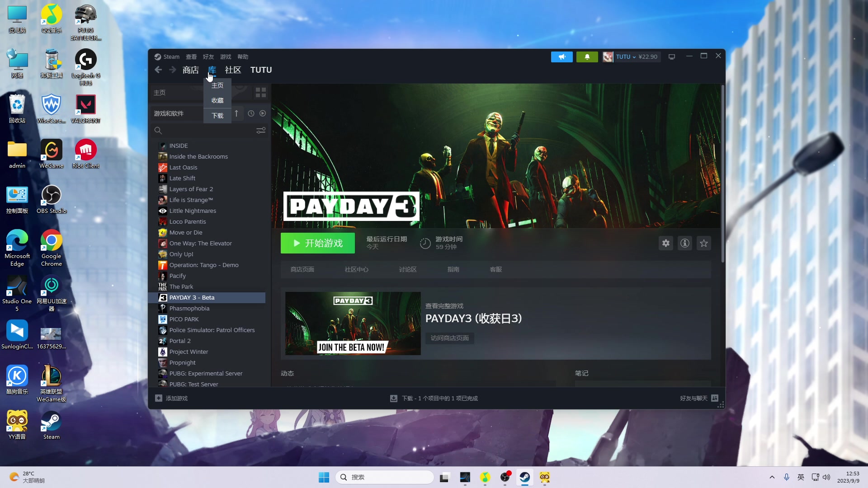This screenshot has width=868, height=488.
Task: Click the taskbar 搜索 search box
Action: 385,477
